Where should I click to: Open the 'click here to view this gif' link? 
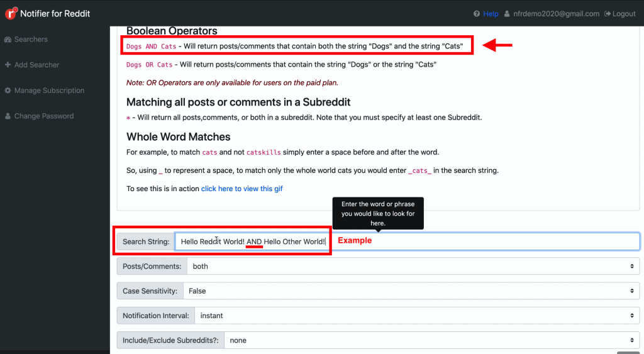coord(241,189)
